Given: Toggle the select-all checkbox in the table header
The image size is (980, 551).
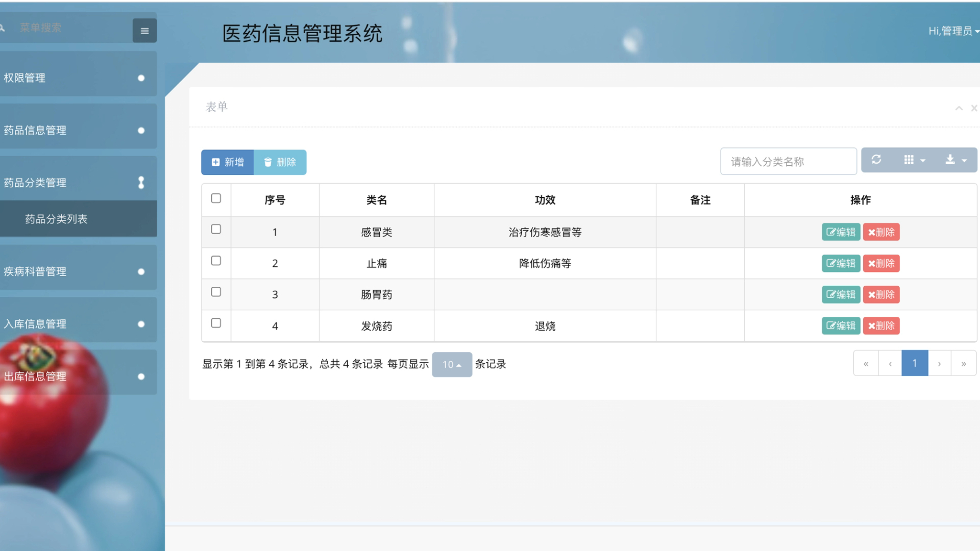Looking at the screenshot, I should click(216, 198).
